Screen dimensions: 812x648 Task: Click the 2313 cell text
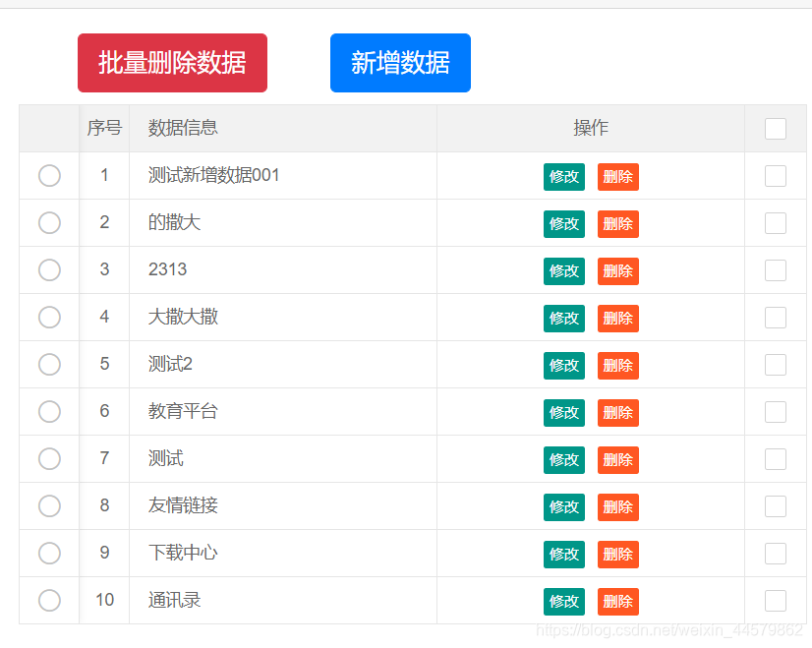pos(167,269)
